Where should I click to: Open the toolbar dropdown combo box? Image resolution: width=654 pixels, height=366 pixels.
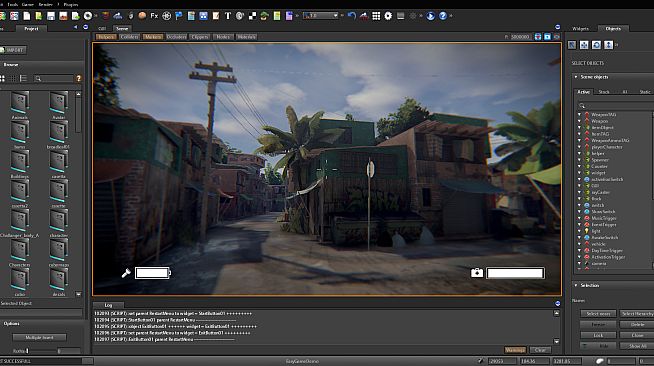coord(321,16)
